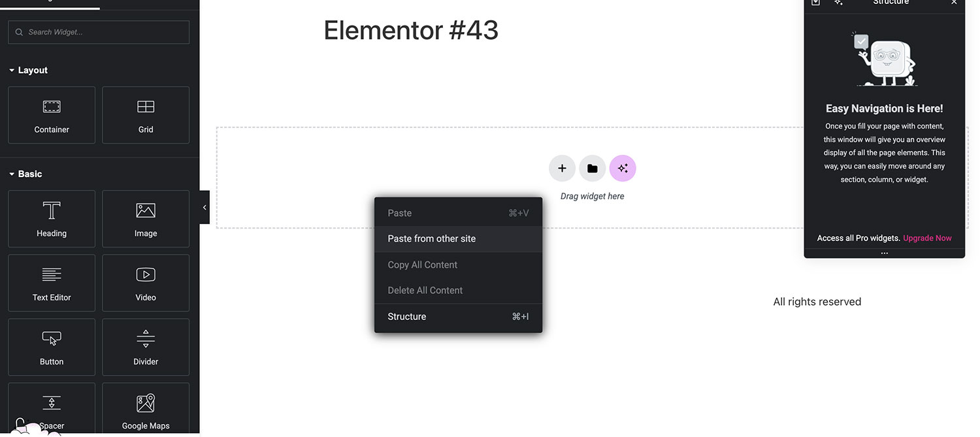
Task: Pick the Video widget
Action: pos(145,283)
